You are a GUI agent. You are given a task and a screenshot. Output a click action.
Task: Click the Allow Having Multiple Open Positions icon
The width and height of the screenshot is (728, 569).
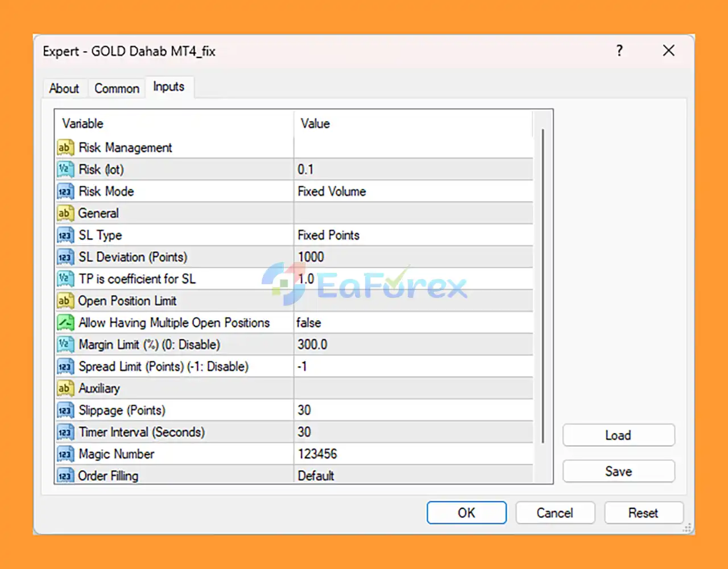[65, 323]
